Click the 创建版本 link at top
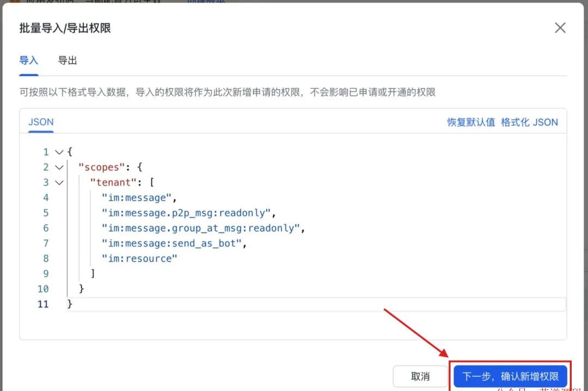The width and height of the screenshot is (588, 391). [206, 3]
